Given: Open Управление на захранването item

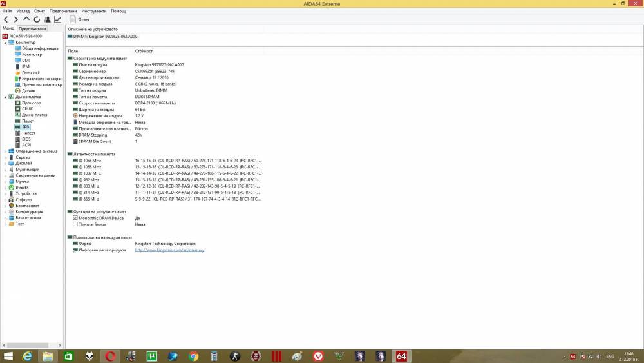Looking at the screenshot, I should pyautogui.click(x=42, y=79).
